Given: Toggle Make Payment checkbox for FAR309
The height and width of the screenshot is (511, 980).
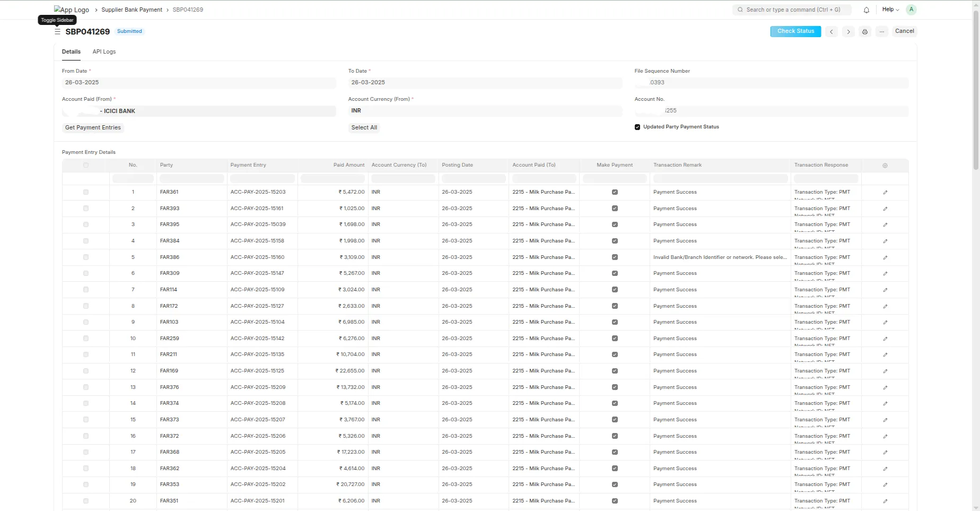Looking at the screenshot, I should 615,273.
